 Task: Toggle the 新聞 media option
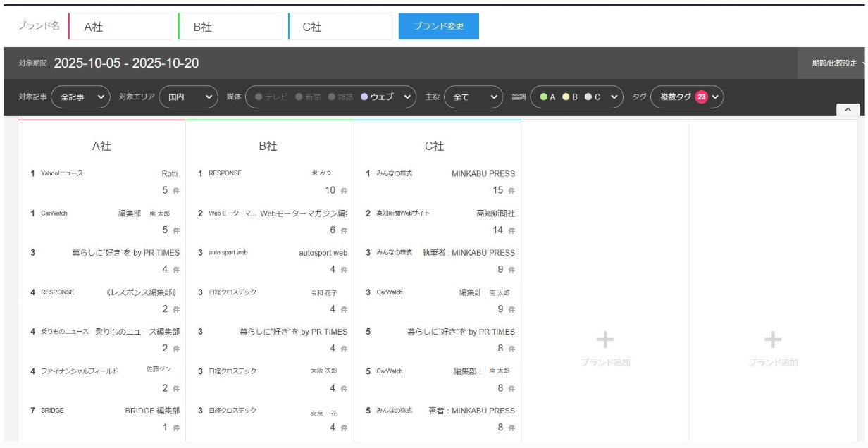[x=308, y=97]
